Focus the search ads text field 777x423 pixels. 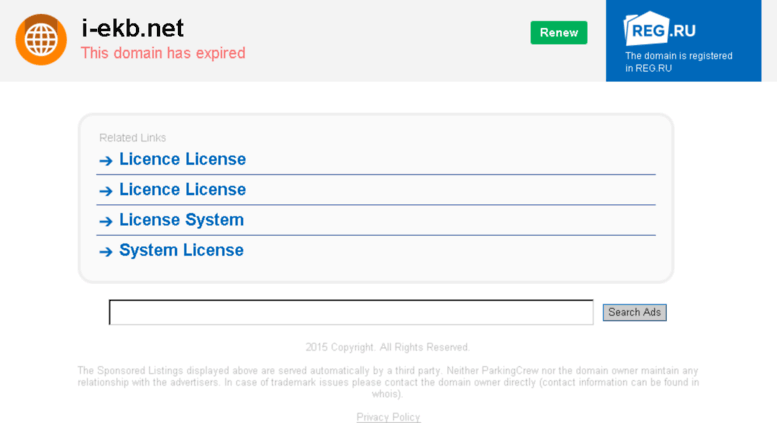pyautogui.click(x=351, y=312)
